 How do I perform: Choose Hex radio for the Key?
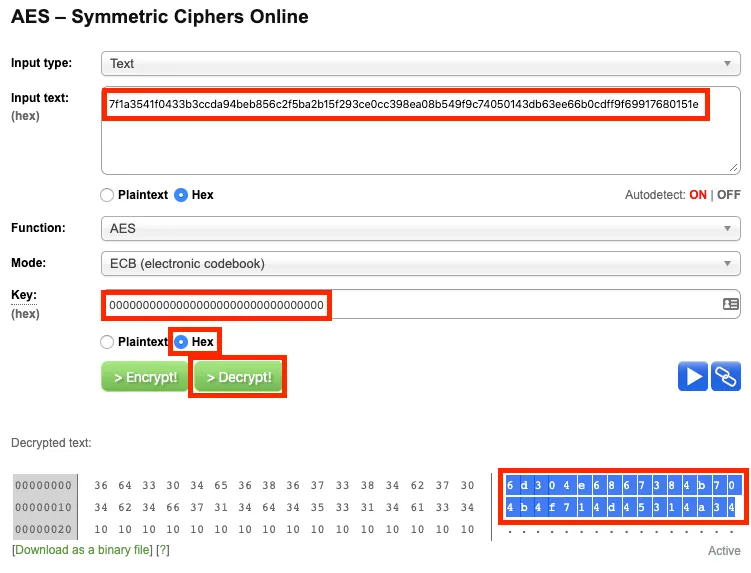click(181, 342)
